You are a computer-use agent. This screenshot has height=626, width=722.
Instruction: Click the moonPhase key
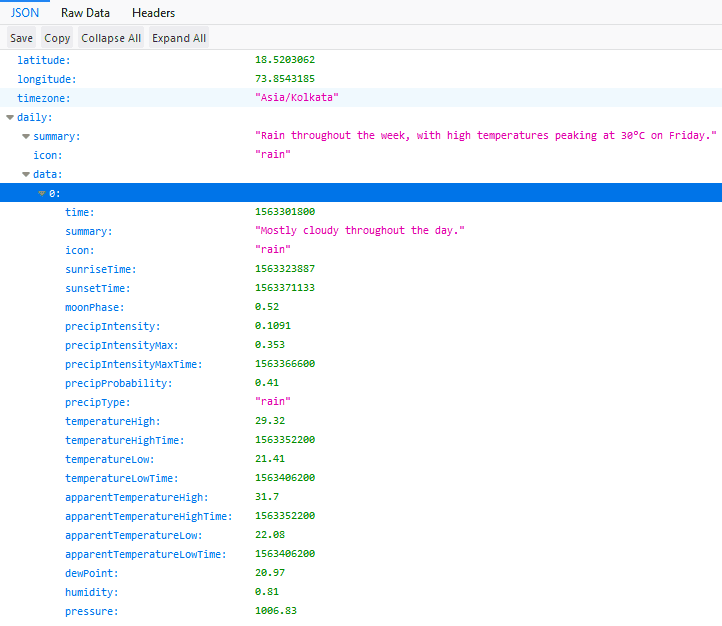point(93,307)
